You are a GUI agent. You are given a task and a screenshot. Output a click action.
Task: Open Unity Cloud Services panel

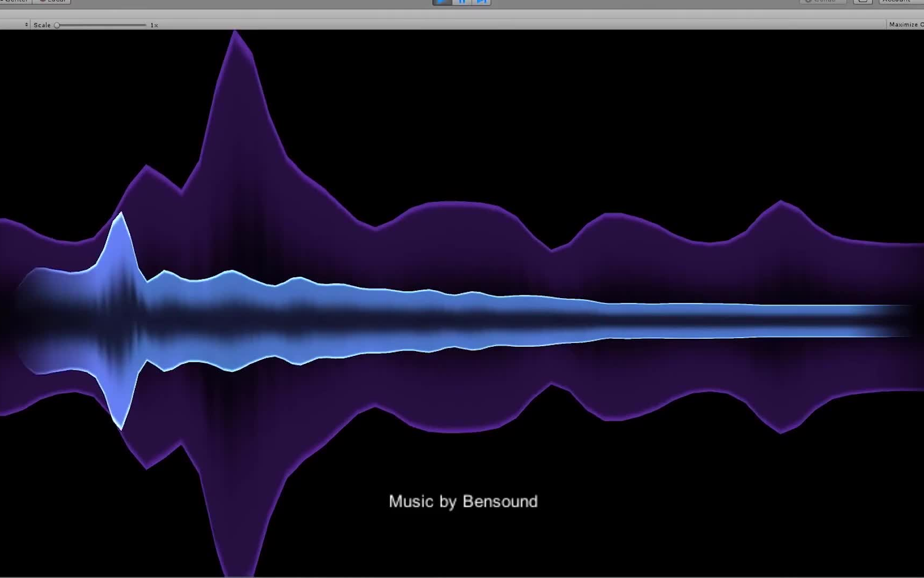click(x=861, y=2)
